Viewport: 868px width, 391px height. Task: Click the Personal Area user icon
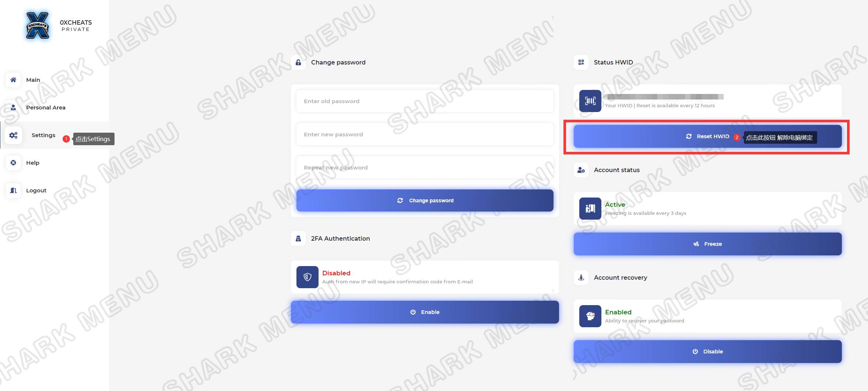[13, 107]
